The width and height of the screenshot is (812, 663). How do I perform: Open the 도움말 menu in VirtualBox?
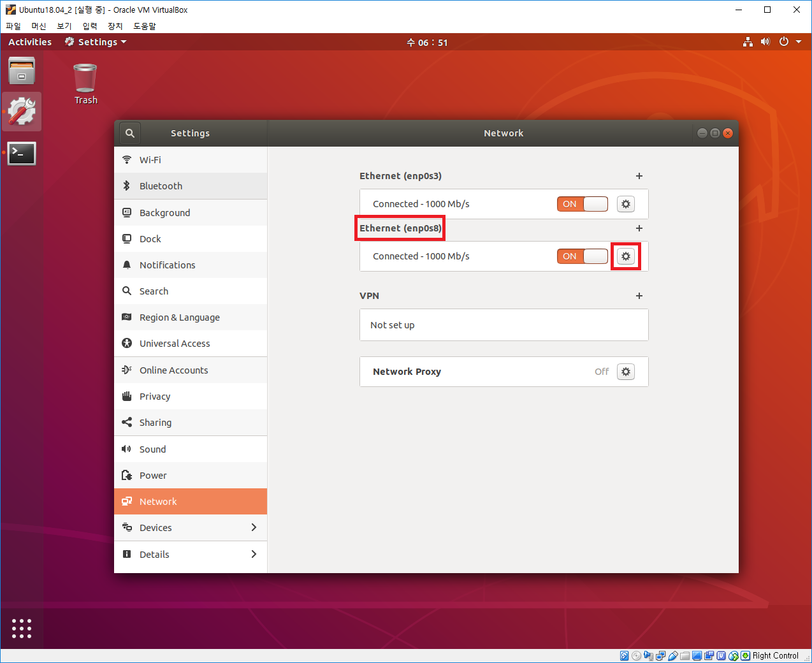(145, 26)
